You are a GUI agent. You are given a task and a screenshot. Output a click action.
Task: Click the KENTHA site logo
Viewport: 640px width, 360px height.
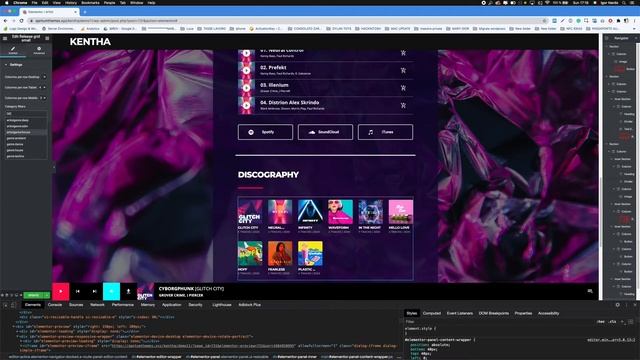tap(90, 42)
